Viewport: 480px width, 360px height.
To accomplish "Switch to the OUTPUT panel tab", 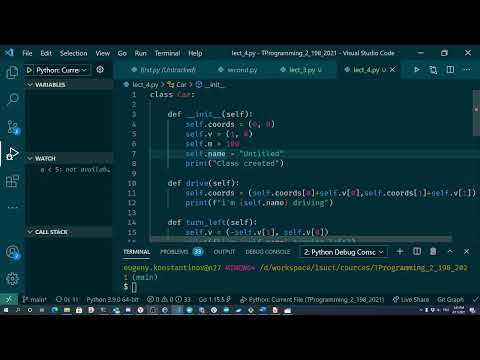I will (224, 252).
